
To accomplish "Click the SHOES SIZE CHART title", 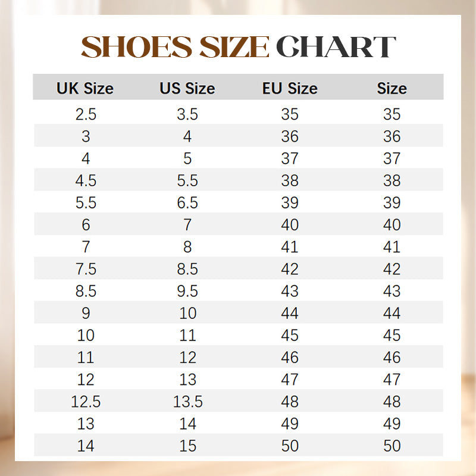I will 238,47.
